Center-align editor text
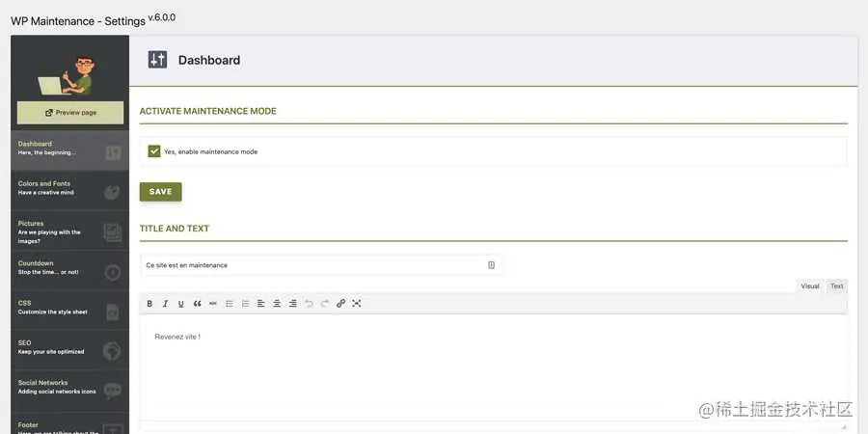Screen dimensions: 868x434 [277, 304]
